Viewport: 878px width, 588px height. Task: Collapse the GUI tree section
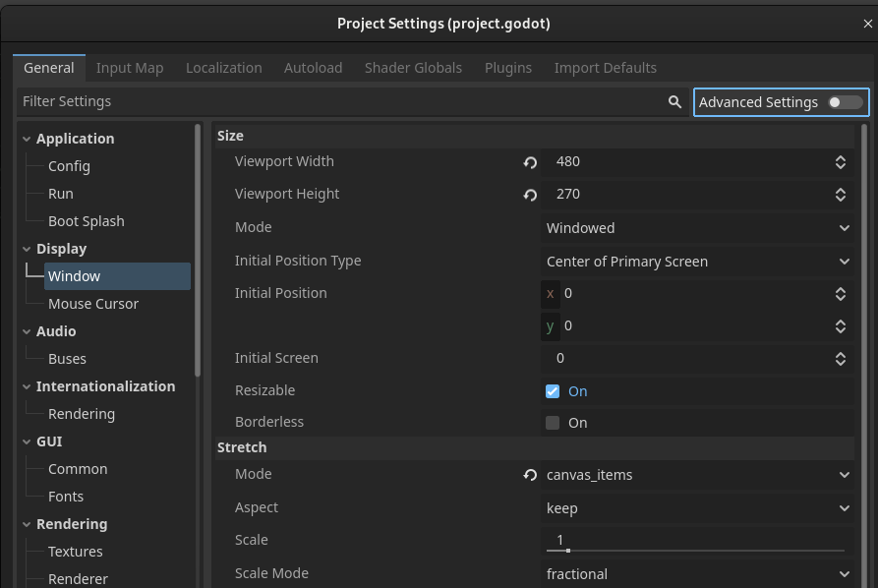27,441
